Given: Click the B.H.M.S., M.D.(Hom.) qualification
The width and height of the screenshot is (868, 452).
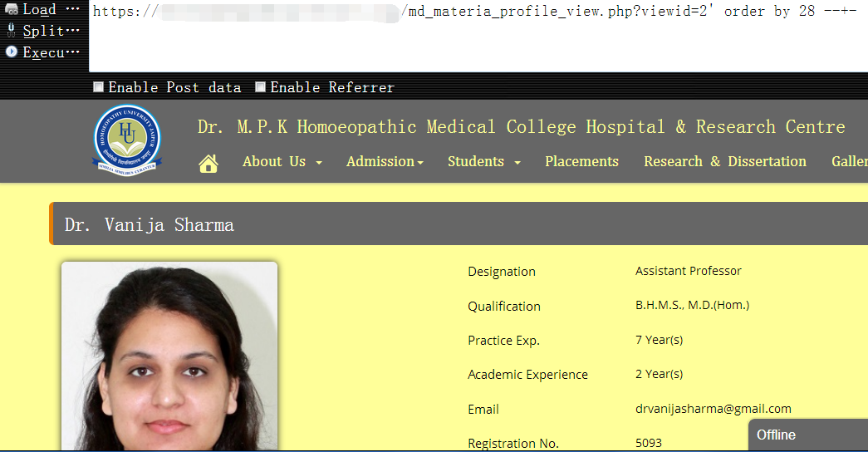Looking at the screenshot, I should point(692,305).
